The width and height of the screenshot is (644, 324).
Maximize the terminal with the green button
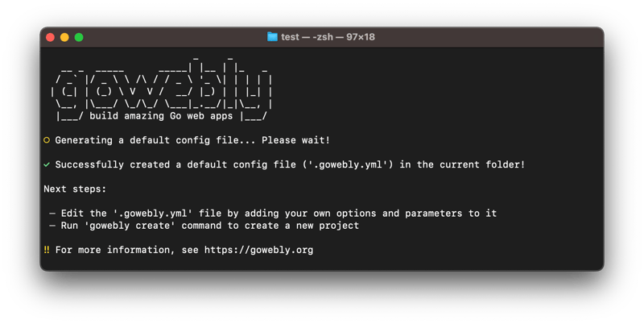point(79,37)
